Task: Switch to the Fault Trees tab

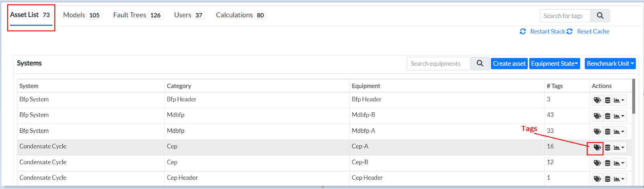Action: tap(138, 15)
